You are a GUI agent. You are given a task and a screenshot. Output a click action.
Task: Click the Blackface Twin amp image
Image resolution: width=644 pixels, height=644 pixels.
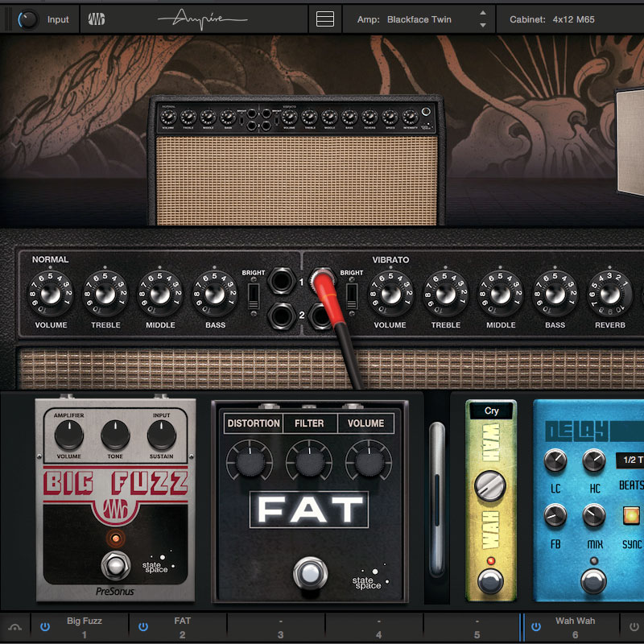[296, 160]
